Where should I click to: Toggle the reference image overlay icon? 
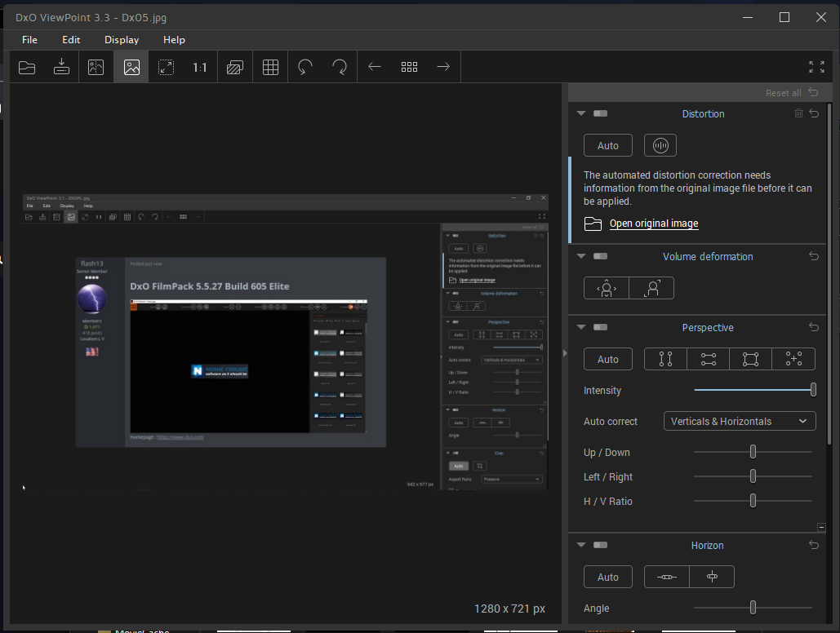(x=234, y=67)
